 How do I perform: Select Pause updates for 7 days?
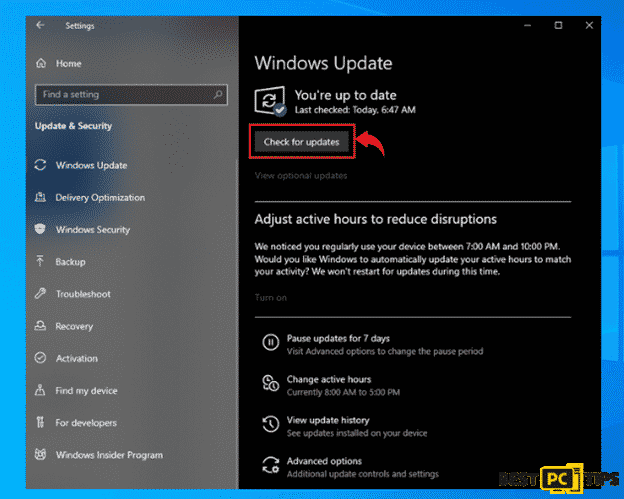338,339
